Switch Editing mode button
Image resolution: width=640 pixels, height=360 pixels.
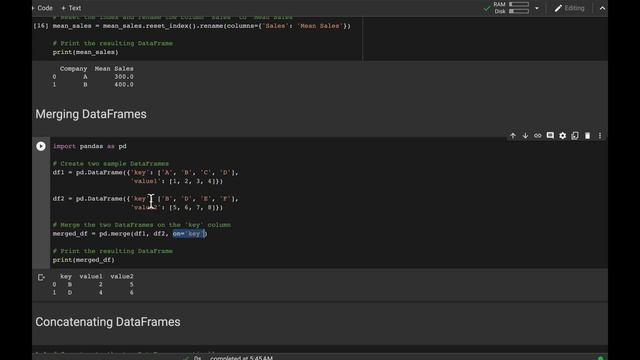[569, 8]
